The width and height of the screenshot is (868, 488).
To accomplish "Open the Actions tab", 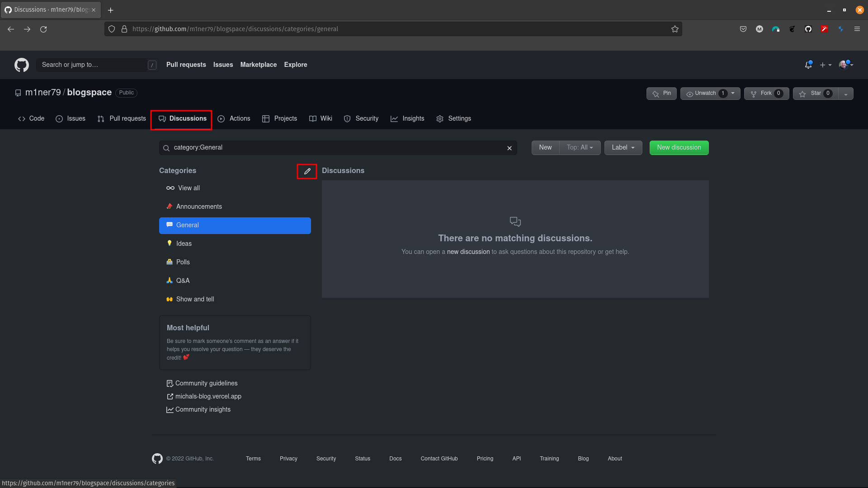I will [x=234, y=119].
